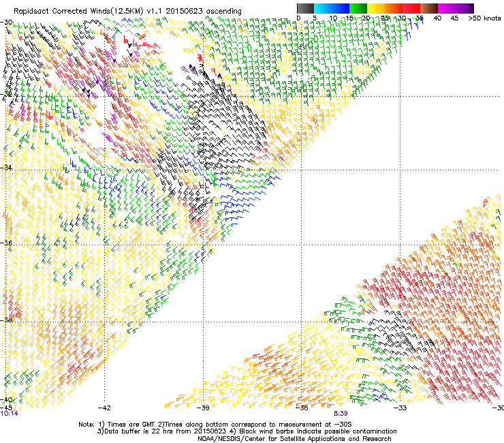Click the '40' legend scale label
Image resolution: width=504 pixels, height=443 pixels.
[437, 18]
